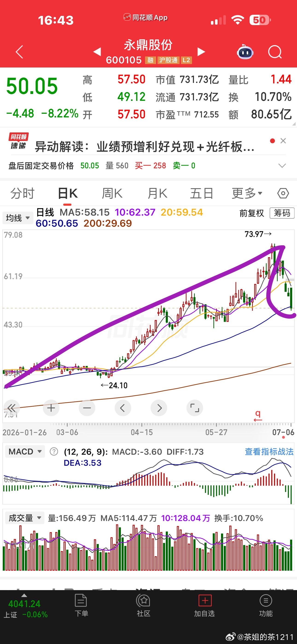Change the 前复权 adjustment mode
Viewport: 297px width, 644px height.
[x=252, y=213]
